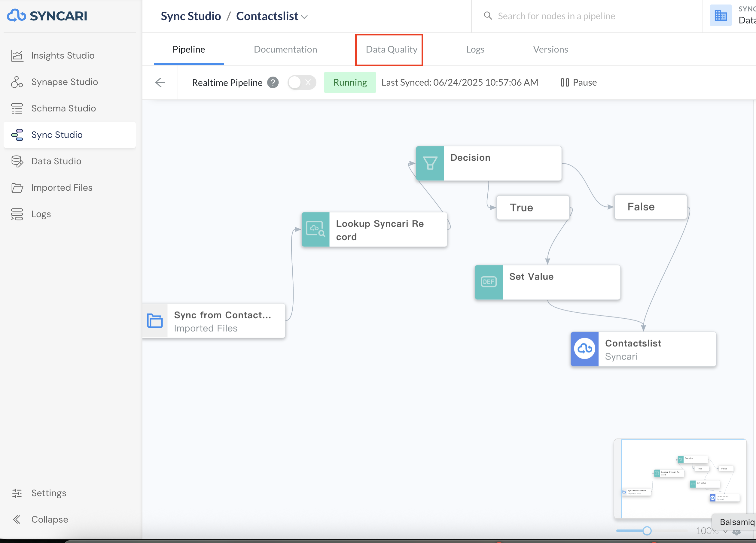Screen dimensions: 756x543
Task: Switch to the Documentation tab
Action: click(285, 49)
